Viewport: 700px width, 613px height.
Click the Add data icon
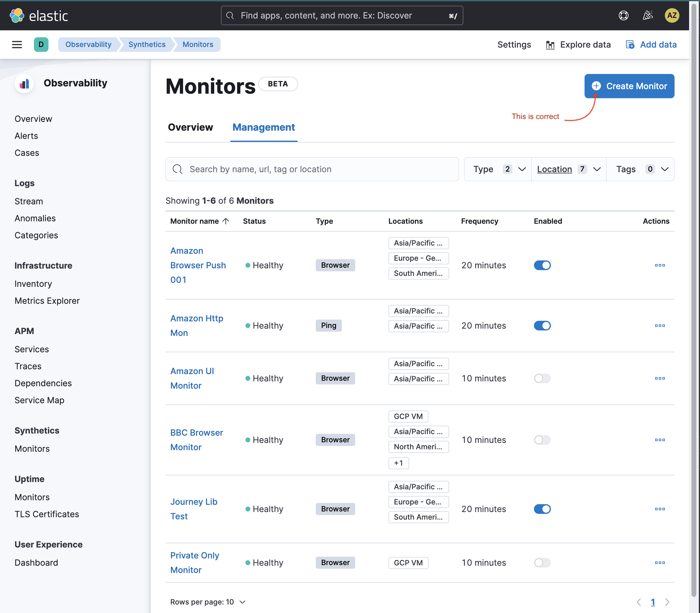tap(630, 45)
